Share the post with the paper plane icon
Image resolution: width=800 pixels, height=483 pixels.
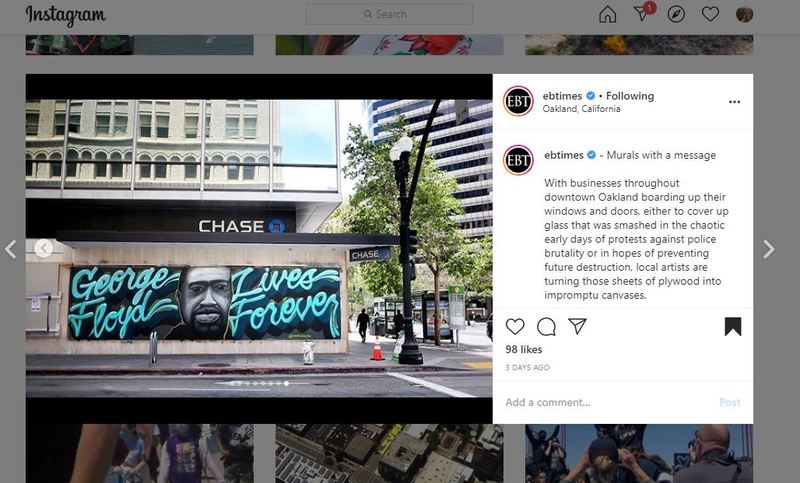point(577,326)
